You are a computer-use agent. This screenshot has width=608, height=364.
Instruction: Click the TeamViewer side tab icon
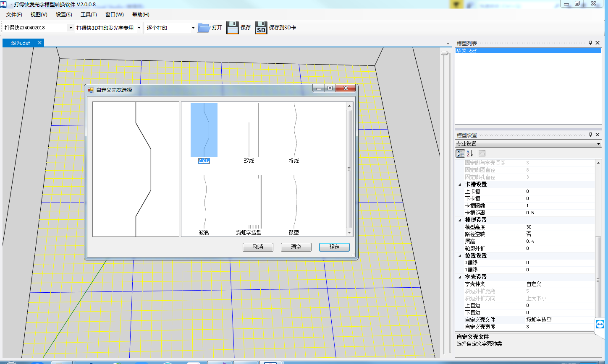(x=599, y=325)
